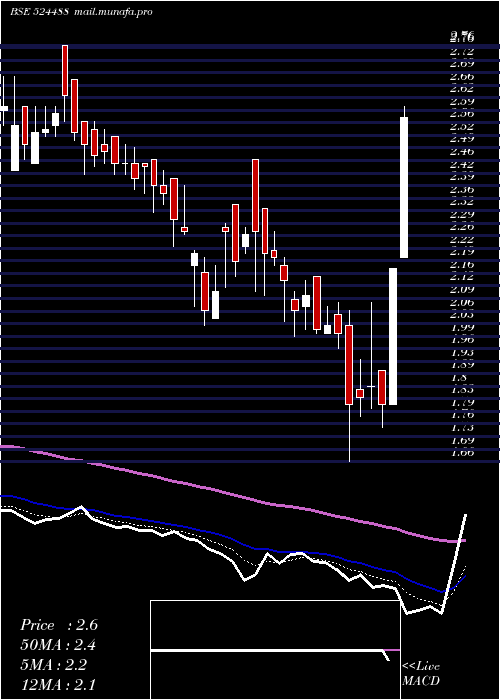Click the <<Live MACD label

pos(421,674)
